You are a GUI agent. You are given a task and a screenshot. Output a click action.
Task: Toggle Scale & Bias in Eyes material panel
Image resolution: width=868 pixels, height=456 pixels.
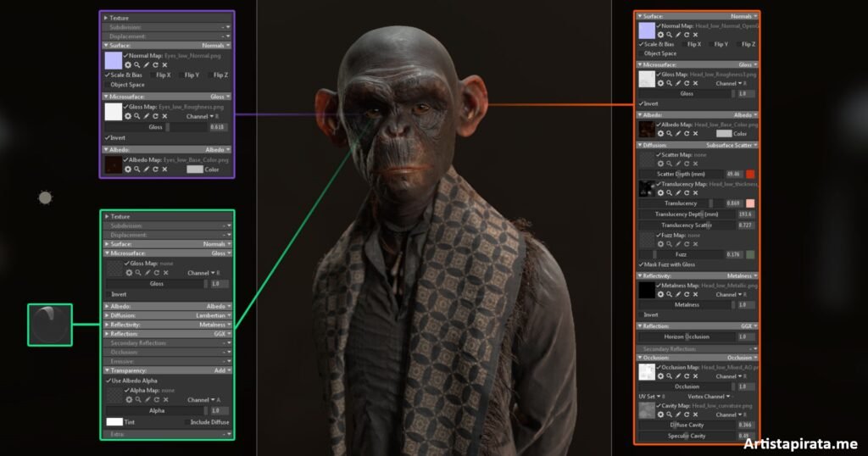108,75
